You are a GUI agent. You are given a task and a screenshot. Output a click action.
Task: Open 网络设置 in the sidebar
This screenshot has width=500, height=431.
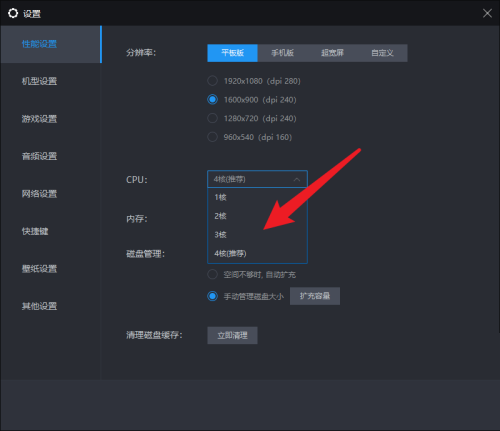tap(39, 194)
